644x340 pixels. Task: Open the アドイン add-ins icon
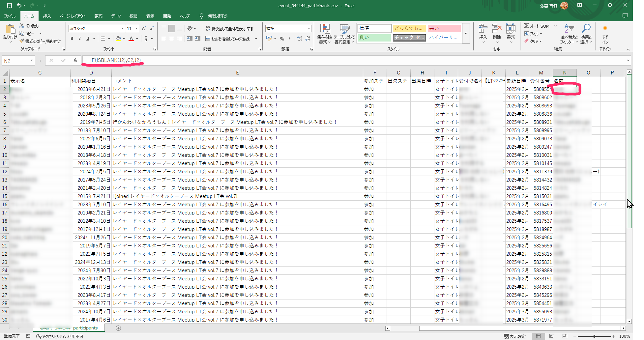pyautogui.click(x=605, y=34)
